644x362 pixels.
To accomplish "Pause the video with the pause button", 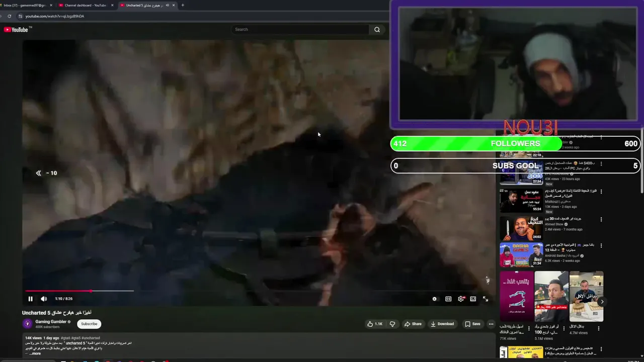I will (x=30, y=299).
